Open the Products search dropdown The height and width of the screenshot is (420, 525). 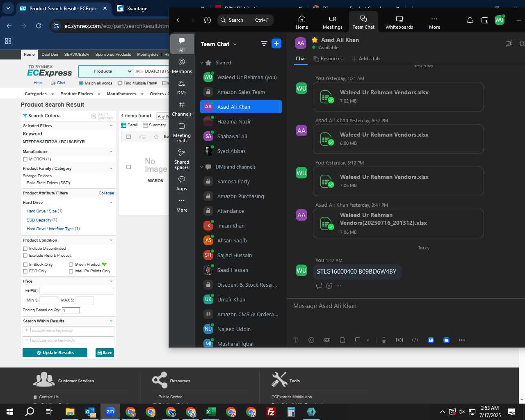[x=106, y=71]
